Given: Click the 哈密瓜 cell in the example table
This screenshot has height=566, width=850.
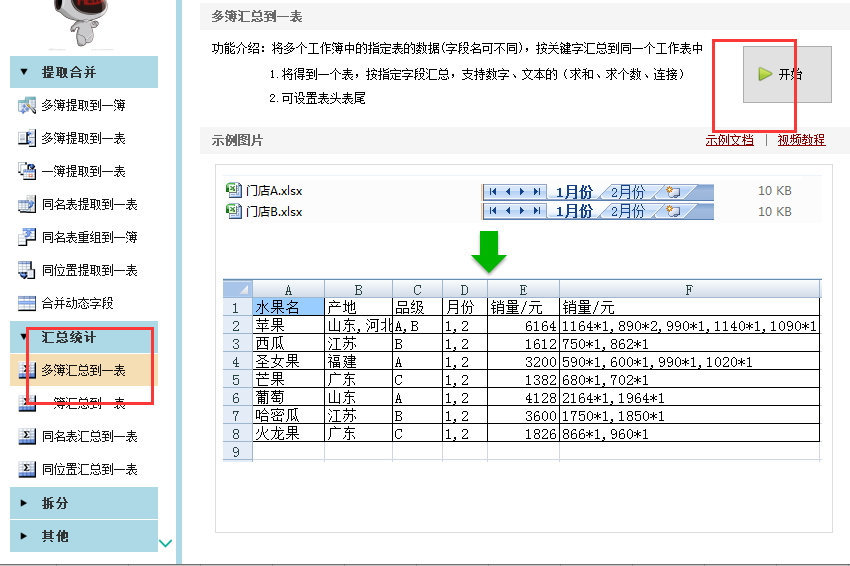Looking at the screenshot, I should (x=288, y=416).
